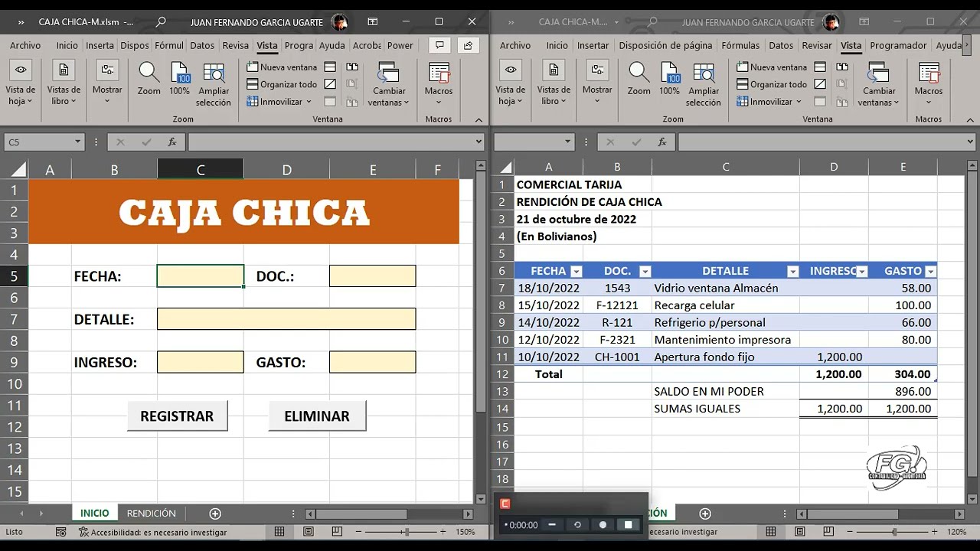The width and height of the screenshot is (980, 551).
Task: Open GASTO column filter dropdown
Action: pos(931,272)
